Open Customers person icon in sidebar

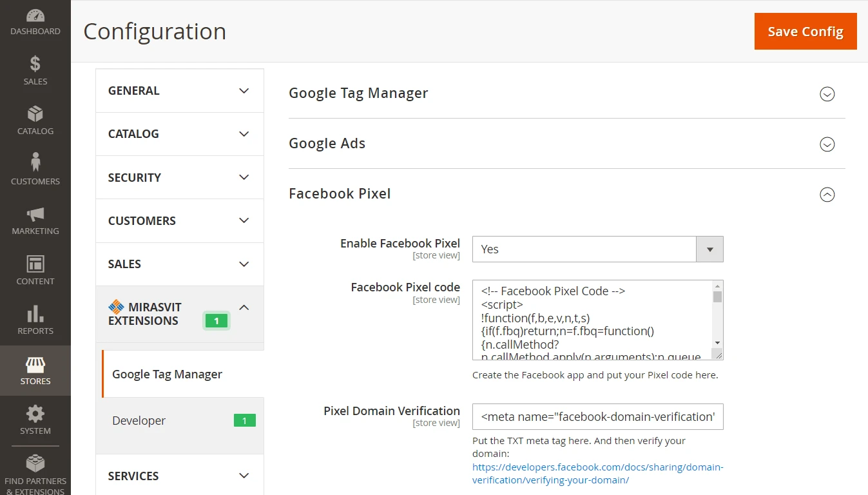click(x=35, y=163)
